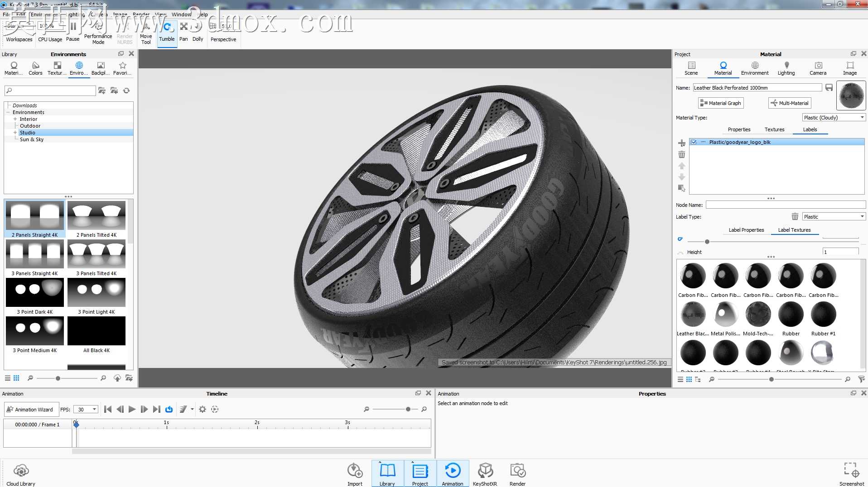Screen dimensions: 868x487
Task: Add a new label with plus icon
Action: tap(681, 143)
